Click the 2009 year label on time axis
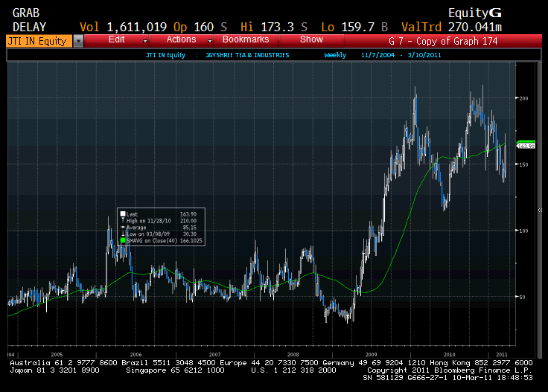548x392 pixels. click(x=371, y=354)
